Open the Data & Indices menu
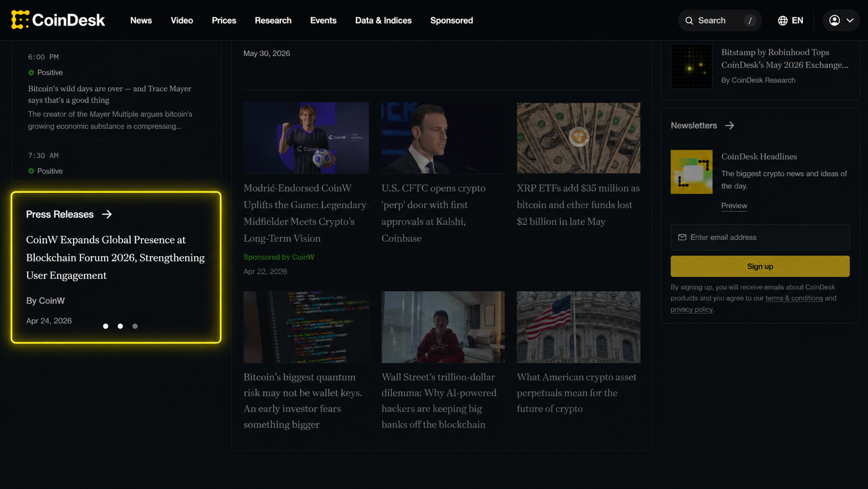 (384, 21)
